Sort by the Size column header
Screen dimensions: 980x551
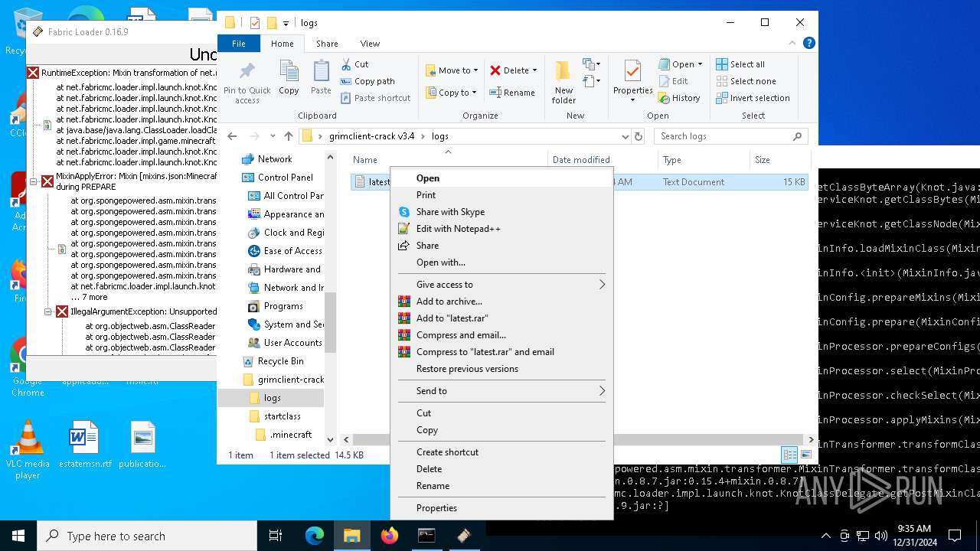pyautogui.click(x=779, y=160)
